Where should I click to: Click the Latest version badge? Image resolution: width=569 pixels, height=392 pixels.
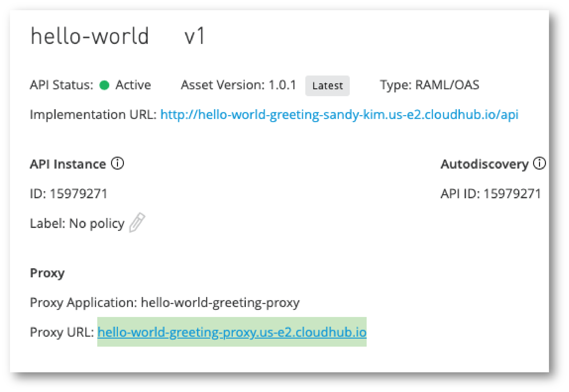tap(327, 86)
